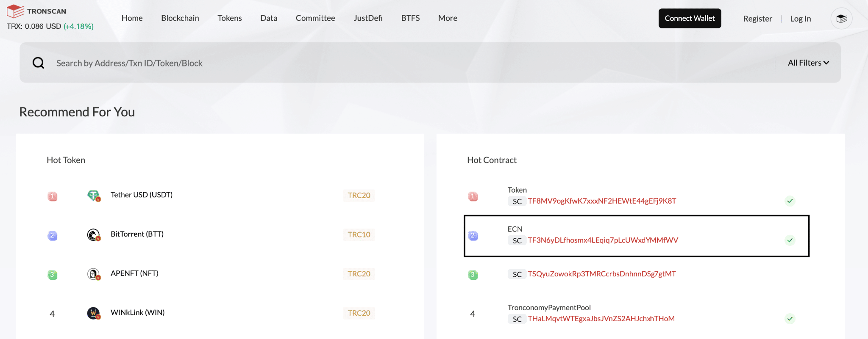
Task: Click the TronconomyPaymentPool contract name
Action: 549,308
